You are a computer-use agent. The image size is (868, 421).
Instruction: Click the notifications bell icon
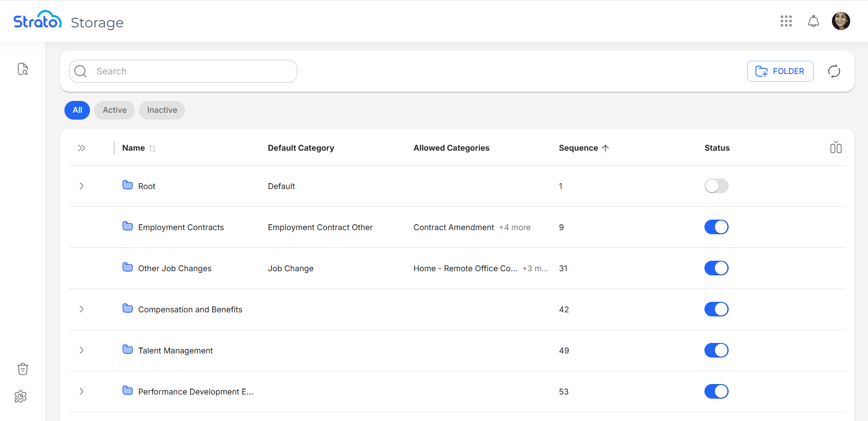(x=813, y=21)
